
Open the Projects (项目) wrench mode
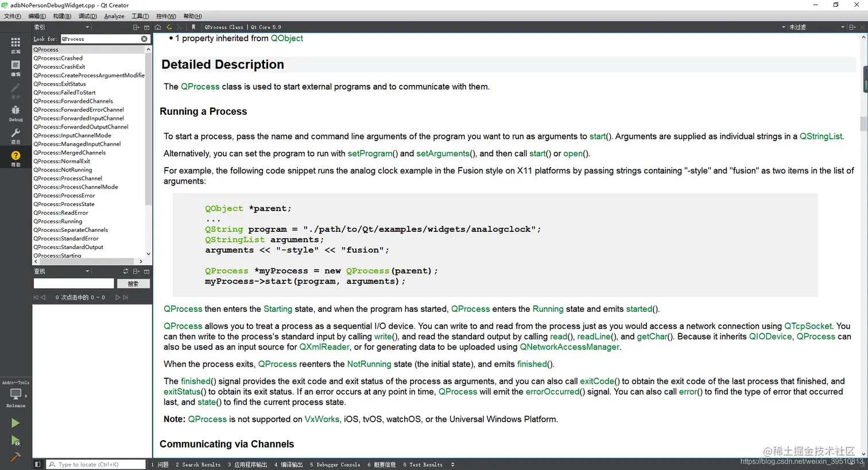tap(15, 135)
